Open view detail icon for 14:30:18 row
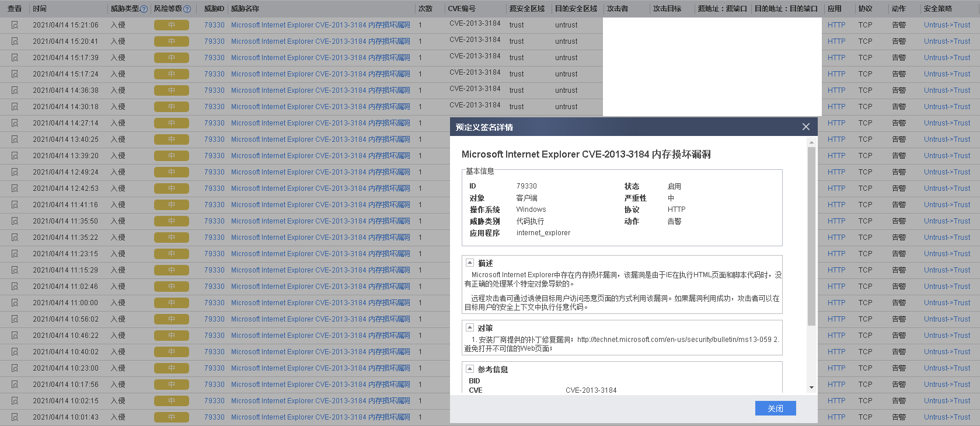This screenshot has height=426, width=980. coord(15,107)
